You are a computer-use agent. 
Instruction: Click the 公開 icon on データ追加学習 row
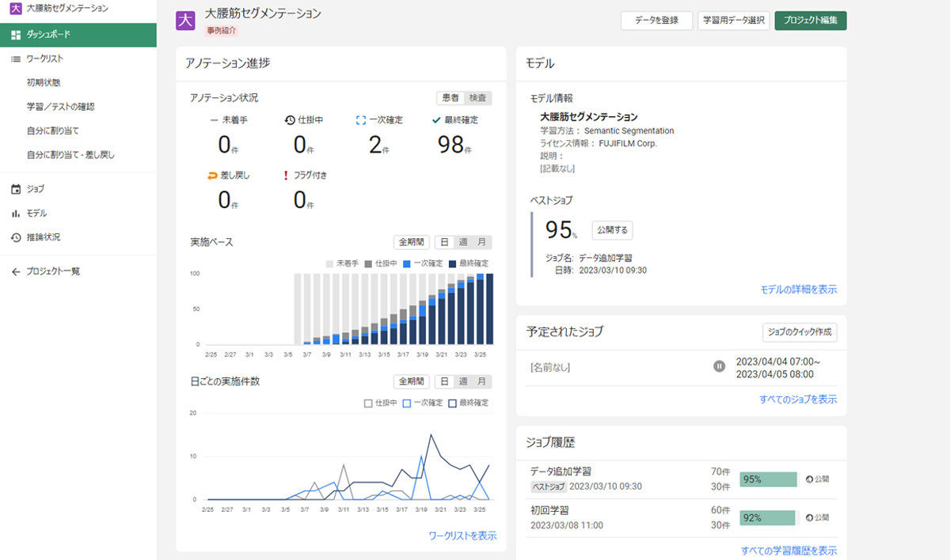809,479
